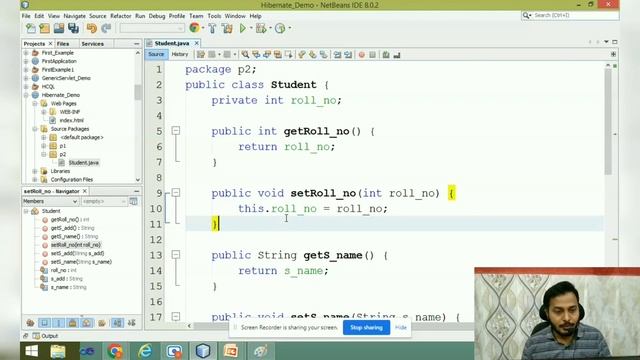Click the New File toolbar icon
640x360 pixels.
31,28
